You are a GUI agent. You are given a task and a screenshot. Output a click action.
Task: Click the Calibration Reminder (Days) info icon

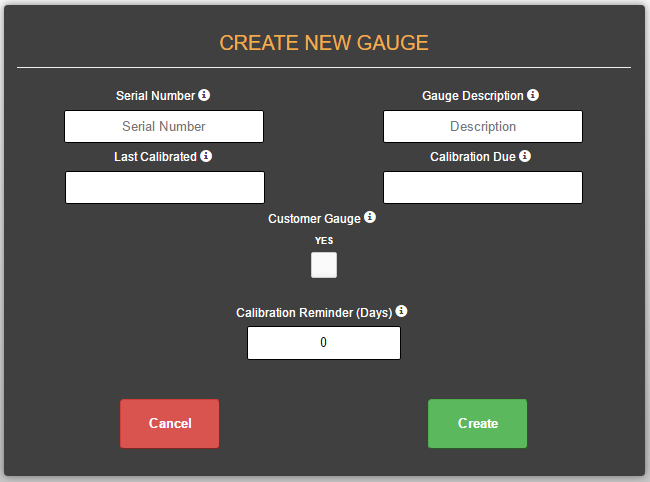401,311
